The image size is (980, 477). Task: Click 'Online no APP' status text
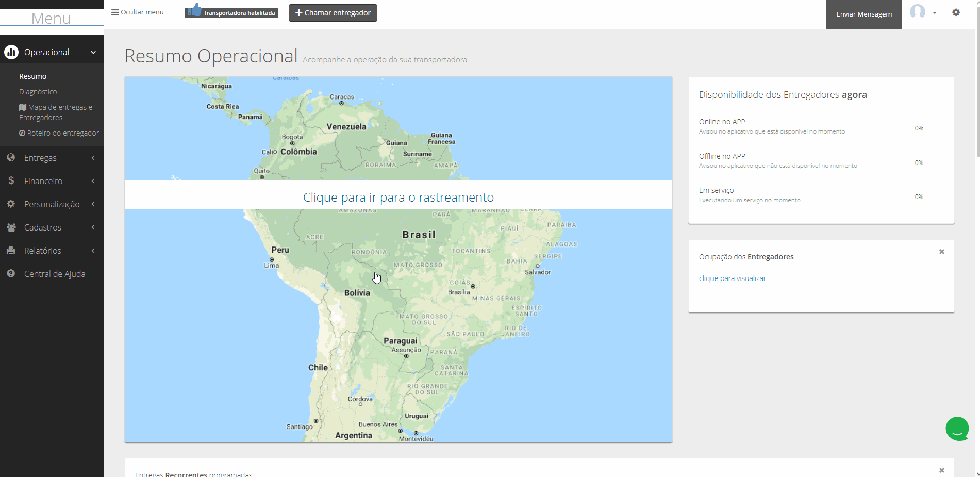(722, 122)
